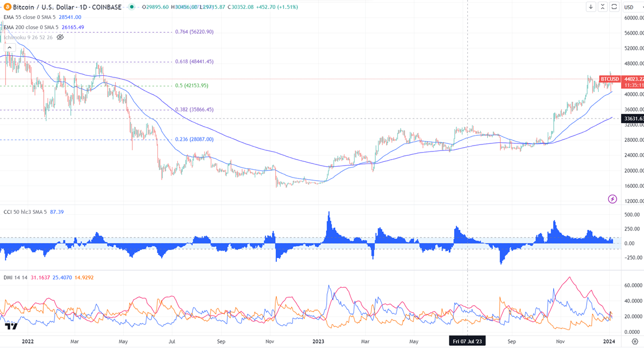Viewport: 644px width, 349px height.
Task: Show the hidden Ichimoku indicator via eye icon
Action: pyautogui.click(x=60, y=37)
